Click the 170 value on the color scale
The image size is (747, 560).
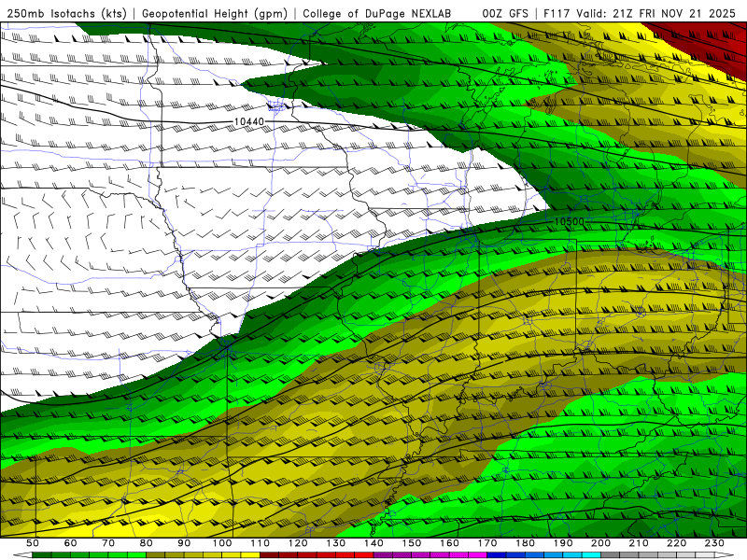click(x=486, y=543)
